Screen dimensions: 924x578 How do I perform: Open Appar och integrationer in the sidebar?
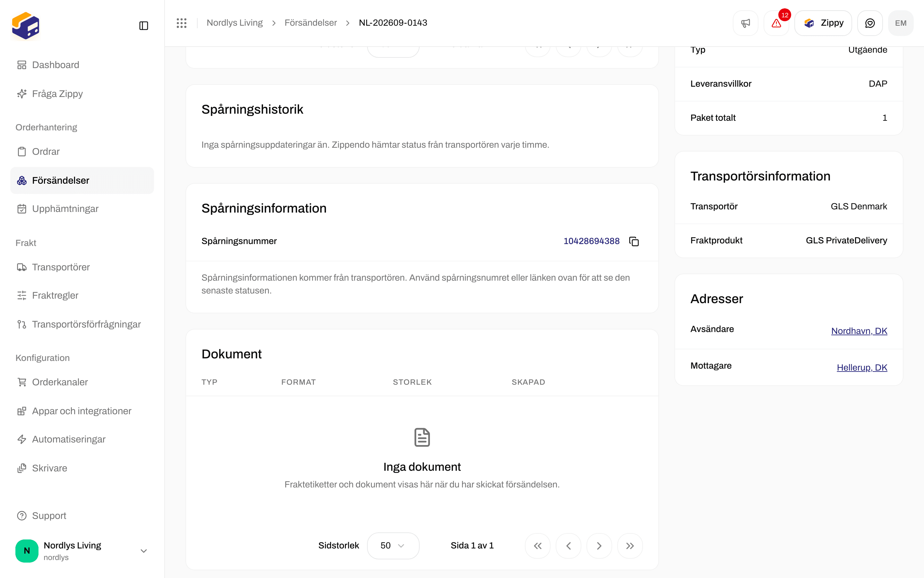(82, 411)
